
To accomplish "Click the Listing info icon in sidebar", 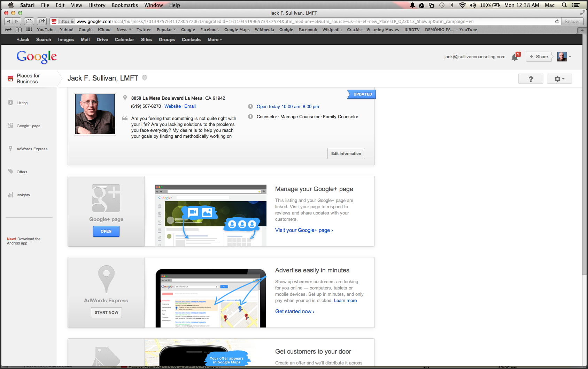I will [10, 103].
